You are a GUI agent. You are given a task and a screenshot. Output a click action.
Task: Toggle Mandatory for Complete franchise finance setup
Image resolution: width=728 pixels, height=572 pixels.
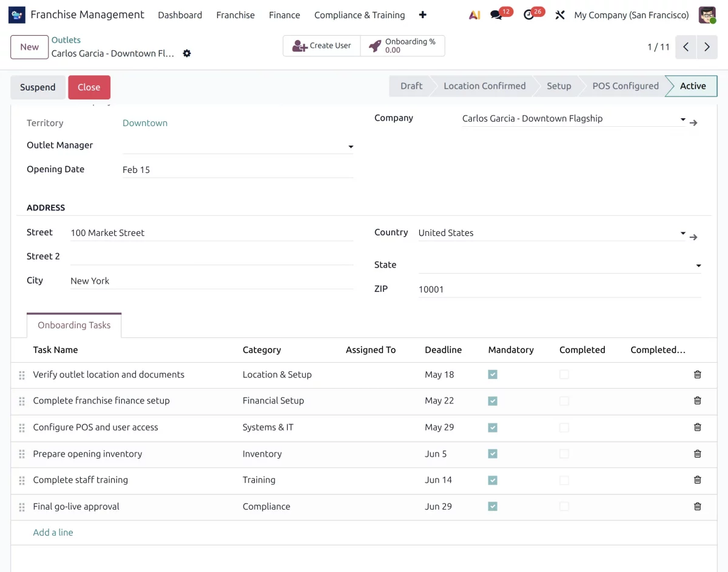[493, 401]
